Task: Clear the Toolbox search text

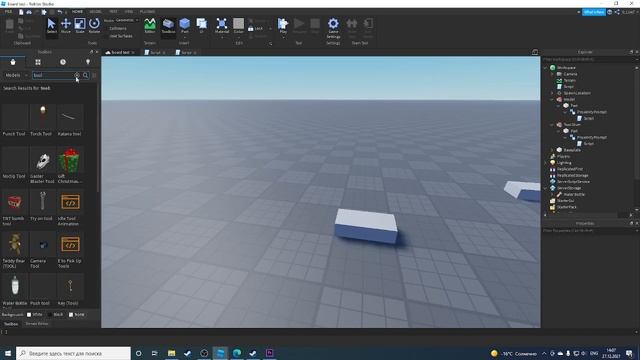Action: (77, 75)
